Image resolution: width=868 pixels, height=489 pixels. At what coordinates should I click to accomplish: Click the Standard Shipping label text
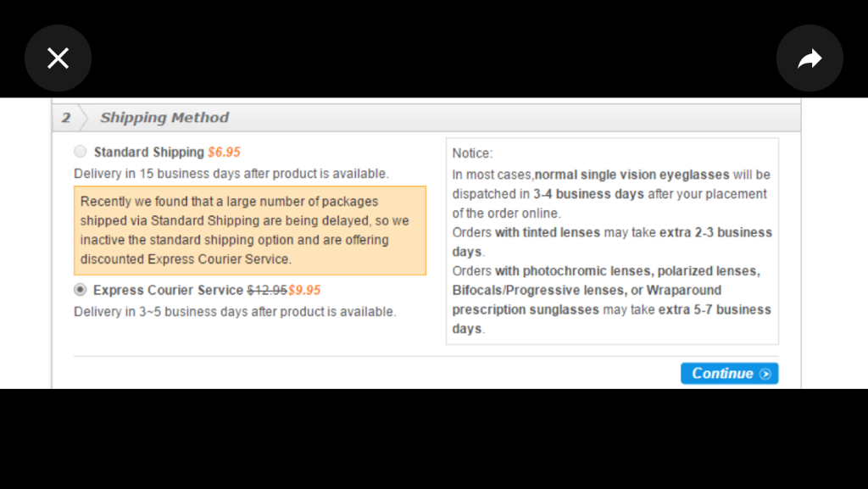(149, 153)
